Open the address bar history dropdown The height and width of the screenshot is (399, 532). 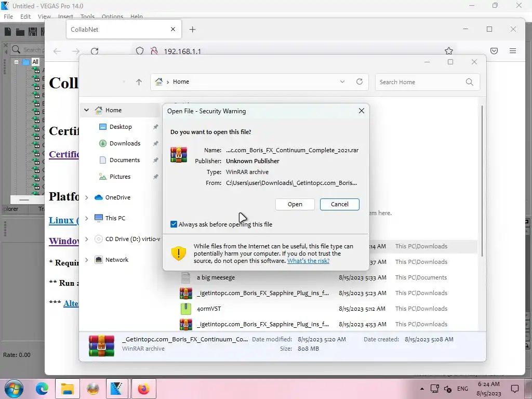click(342, 82)
